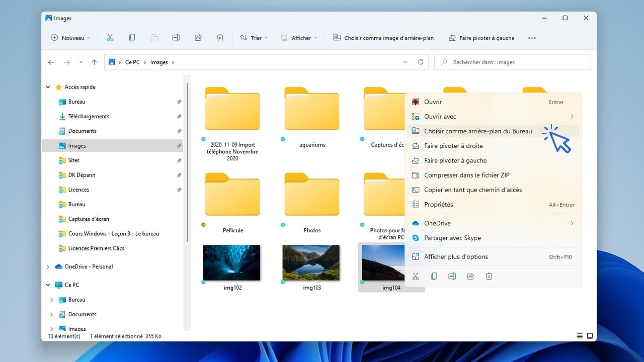Open Cours Windows - Leçon 3 sidebar item
This screenshot has width=644, height=362.
pos(113,234)
